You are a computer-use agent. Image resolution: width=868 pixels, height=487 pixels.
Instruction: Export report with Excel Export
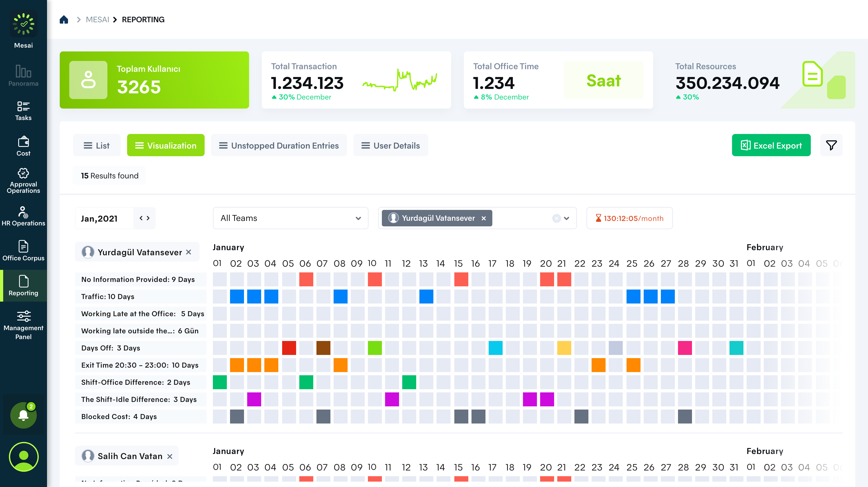pos(771,145)
